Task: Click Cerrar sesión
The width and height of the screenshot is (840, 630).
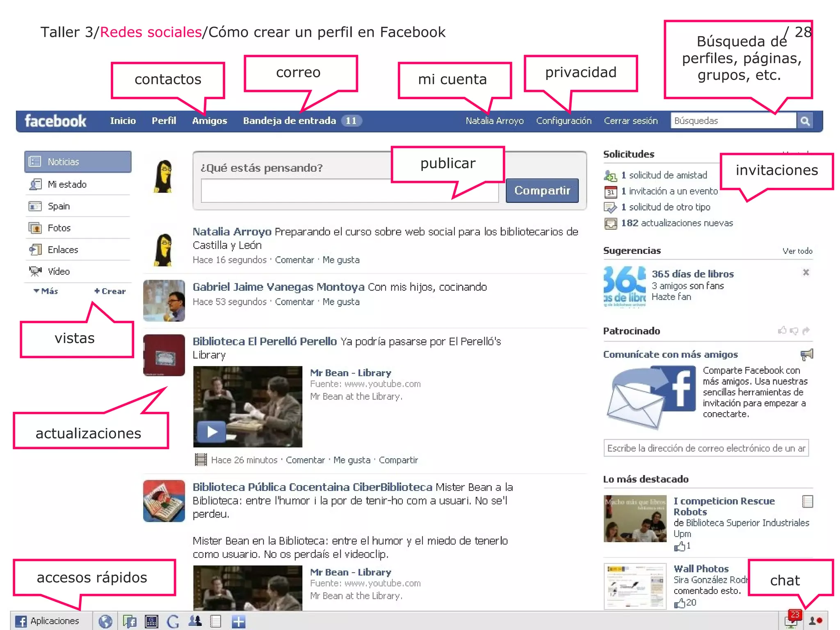Action: click(x=630, y=121)
